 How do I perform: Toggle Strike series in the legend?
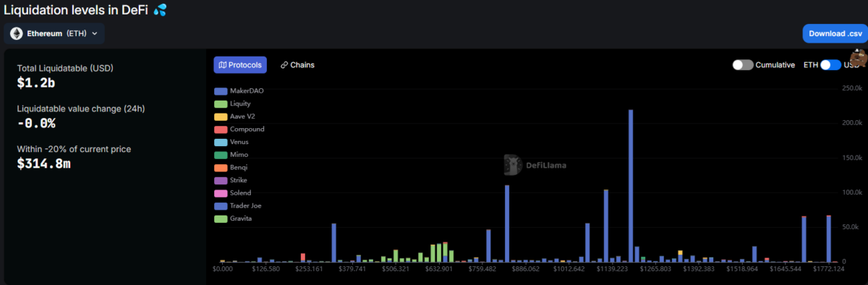[x=231, y=180]
